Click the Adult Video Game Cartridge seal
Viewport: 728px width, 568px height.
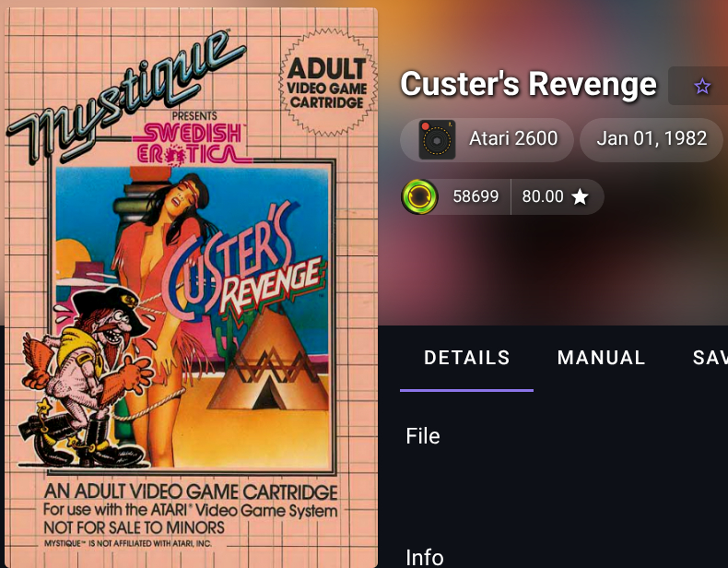327,83
